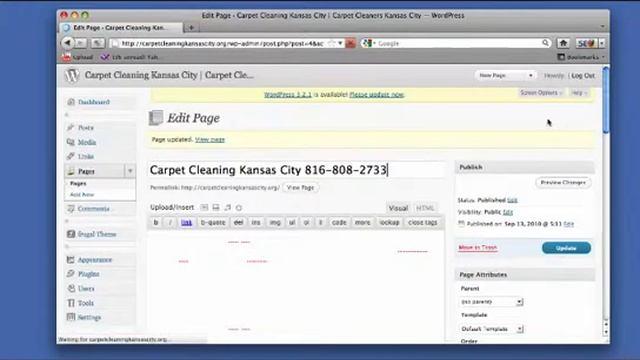This screenshot has width=640, height=360.
Task: Click the b-quote quicktag button
Action: pyautogui.click(x=213, y=222)
